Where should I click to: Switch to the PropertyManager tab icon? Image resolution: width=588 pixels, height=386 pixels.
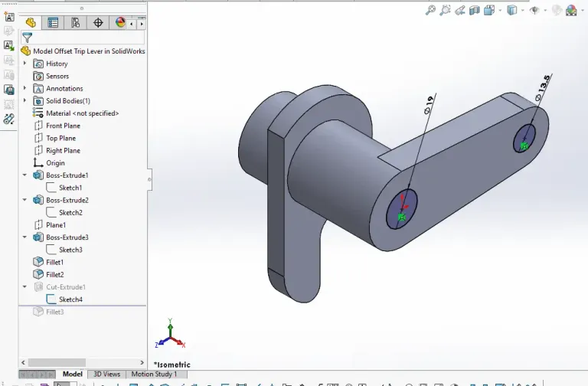[x=53, y=23]
